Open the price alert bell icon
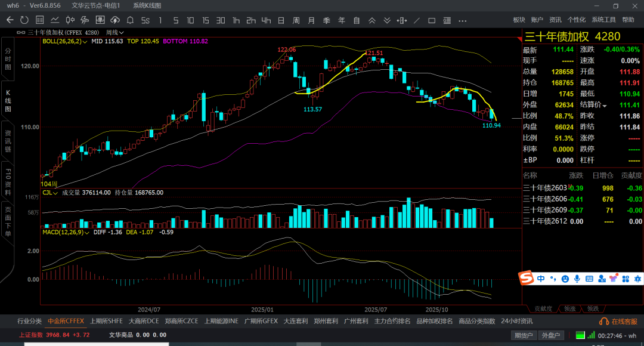Image resolution: width=644 pixels, height=346 pixels. 130,20
